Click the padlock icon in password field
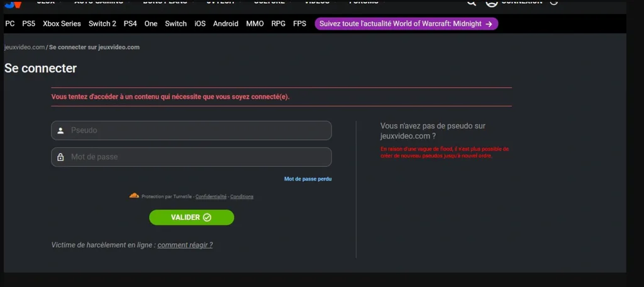Screen dimensions: 644x287 (60, 157)
